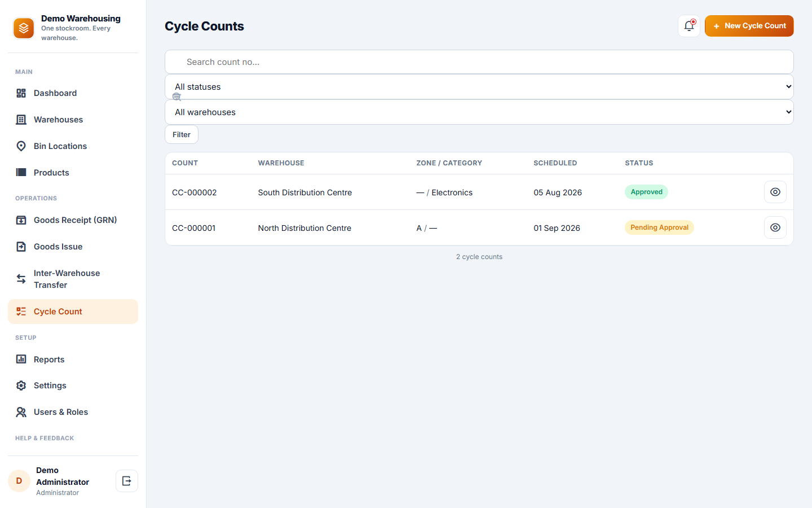Click the logout icon button

tap(127, 481)
